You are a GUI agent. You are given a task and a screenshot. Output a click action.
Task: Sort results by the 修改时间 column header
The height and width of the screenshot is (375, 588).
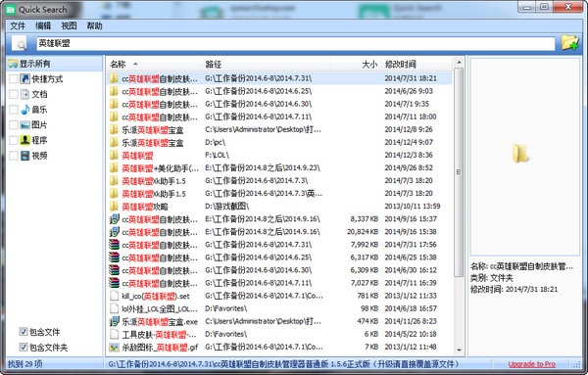[416, 64]
